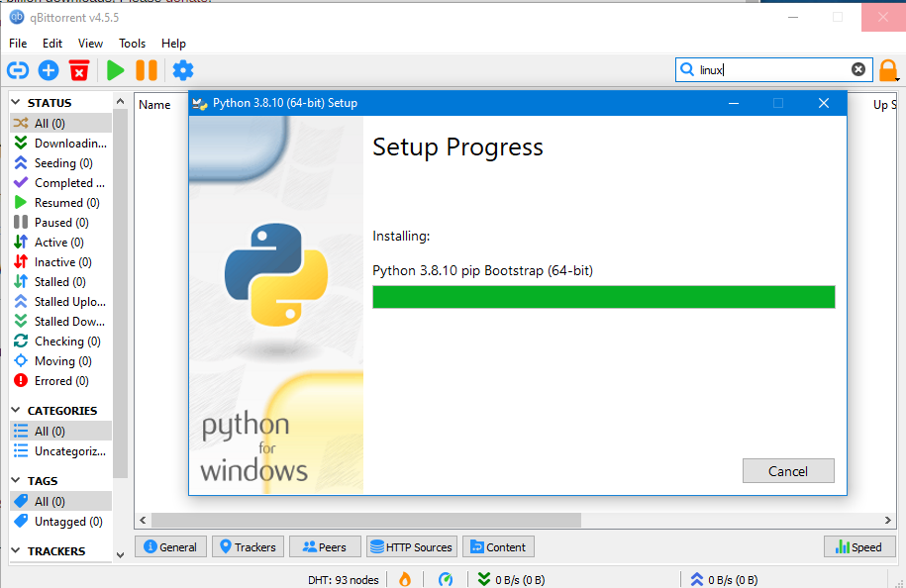Collapse the CATEGORIES section
This screenshot has height=588, width=906.
[x=17, y=411]
